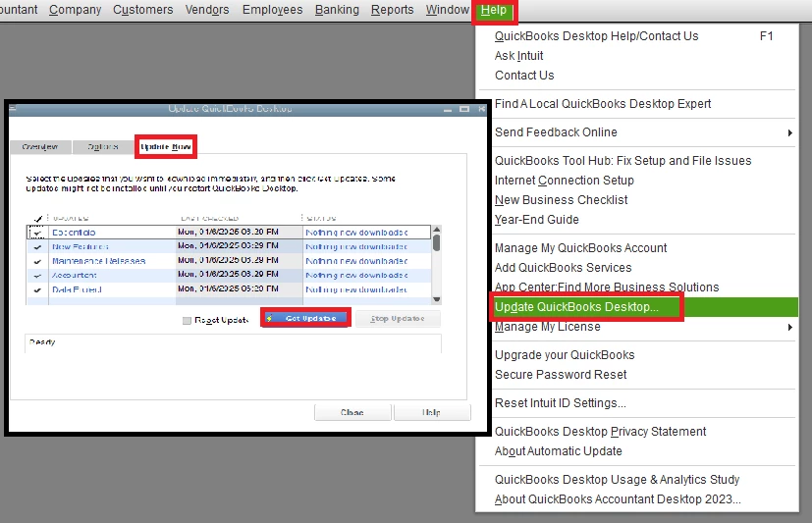812x523 pixels.
Task: Uncheck the New Features update row
Action: (37, 247)
